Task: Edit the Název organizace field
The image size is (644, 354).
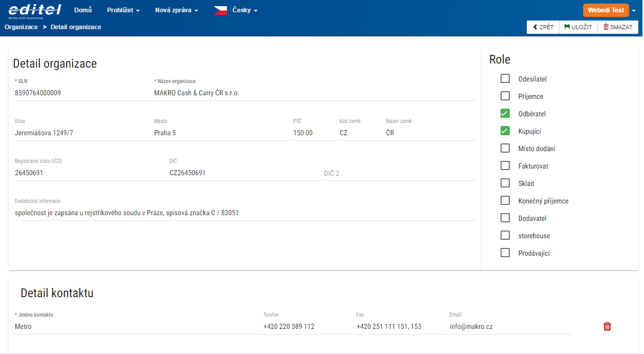Action: tap(315, 93)
